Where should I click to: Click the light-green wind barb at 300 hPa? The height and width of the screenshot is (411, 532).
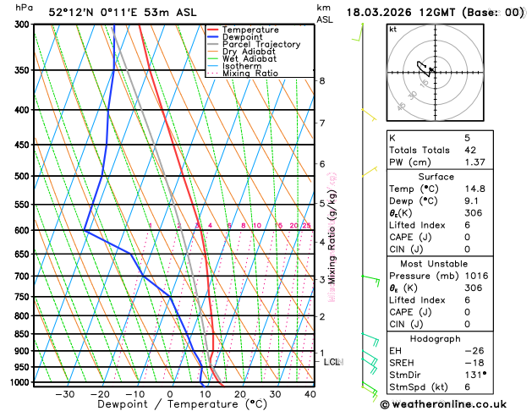(x=358, y=32)
